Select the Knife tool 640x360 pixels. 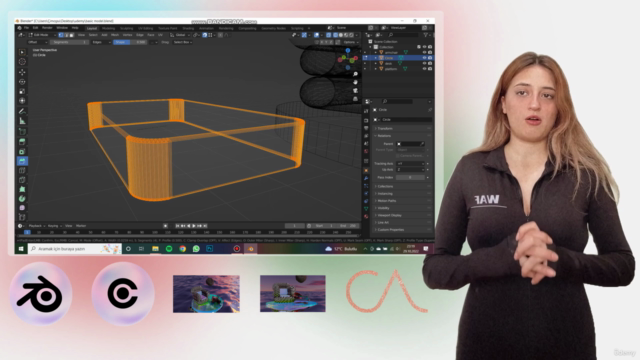[22, 180]
